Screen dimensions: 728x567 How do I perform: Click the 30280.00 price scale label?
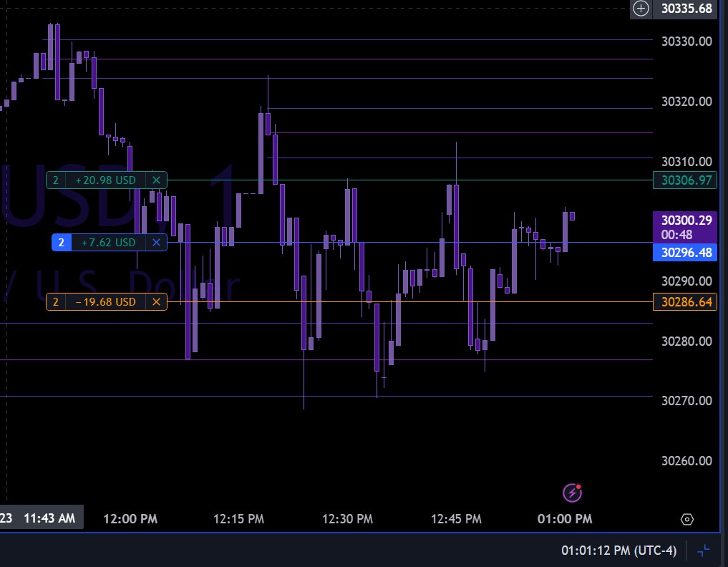[x=686, y=341]
